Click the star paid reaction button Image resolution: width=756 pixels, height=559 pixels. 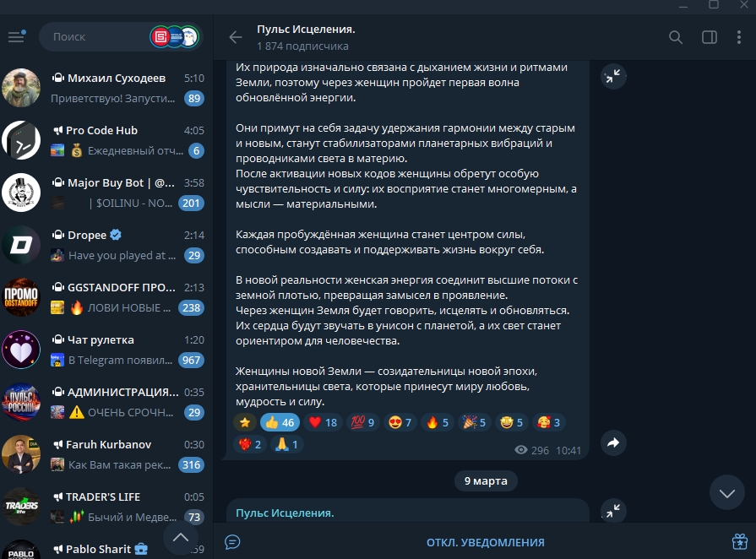(x=245, y=422)
